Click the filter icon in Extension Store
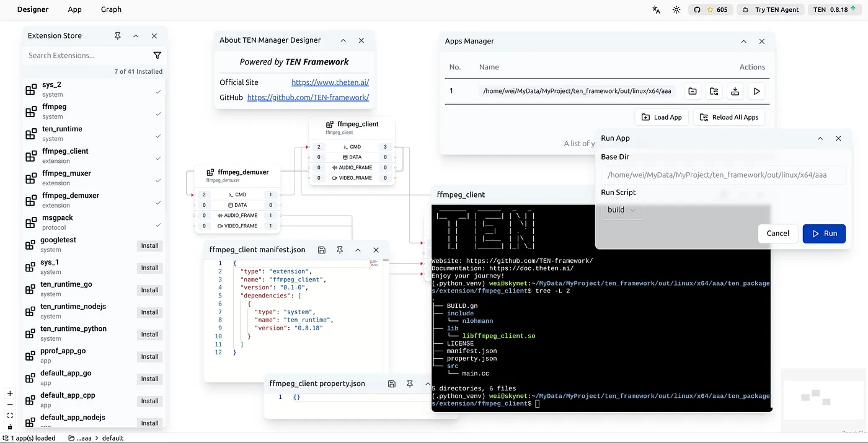 157,55
